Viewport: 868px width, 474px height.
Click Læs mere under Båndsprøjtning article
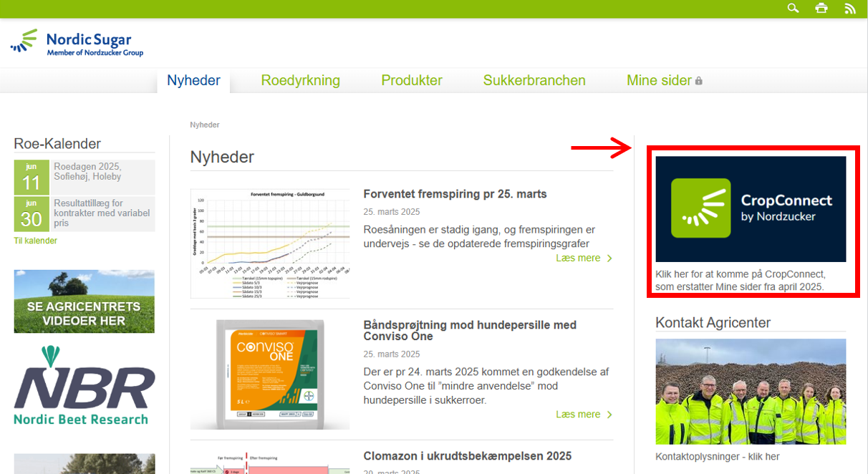pos(583,414)
